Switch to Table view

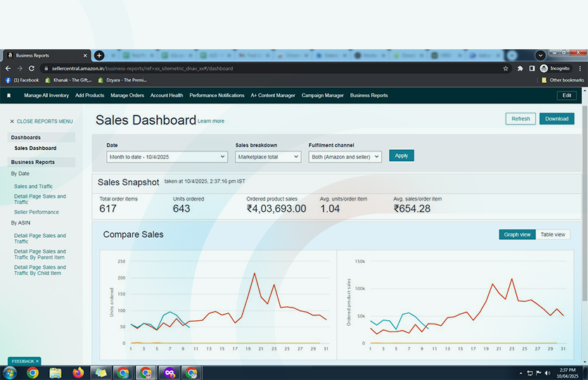click(x=552, y=234)
